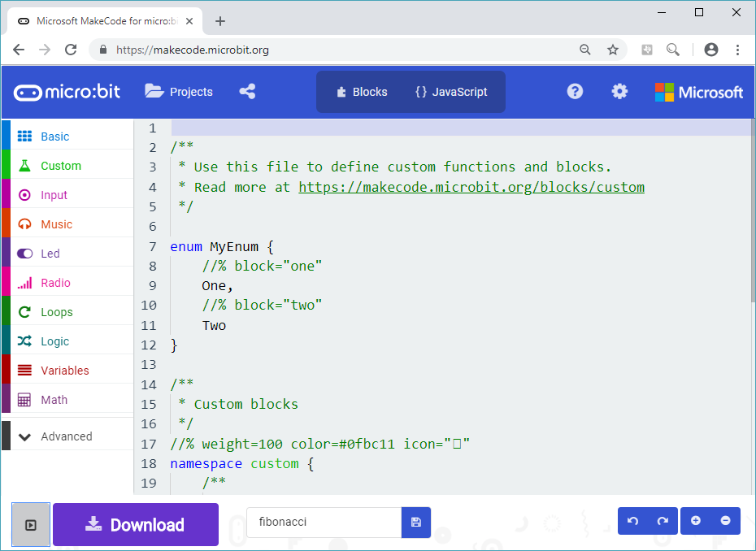Open the Logic toolbox category
The image size is (756, 551).
point(67,341)
